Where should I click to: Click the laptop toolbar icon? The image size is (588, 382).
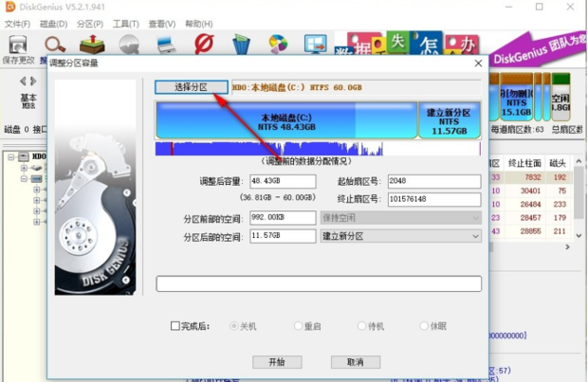click(166, 45)
